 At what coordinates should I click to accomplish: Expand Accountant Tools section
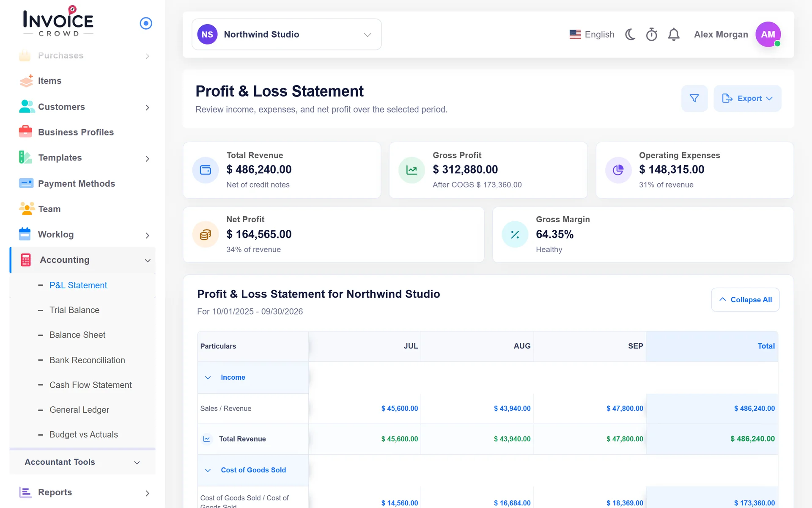coord(82,462)
